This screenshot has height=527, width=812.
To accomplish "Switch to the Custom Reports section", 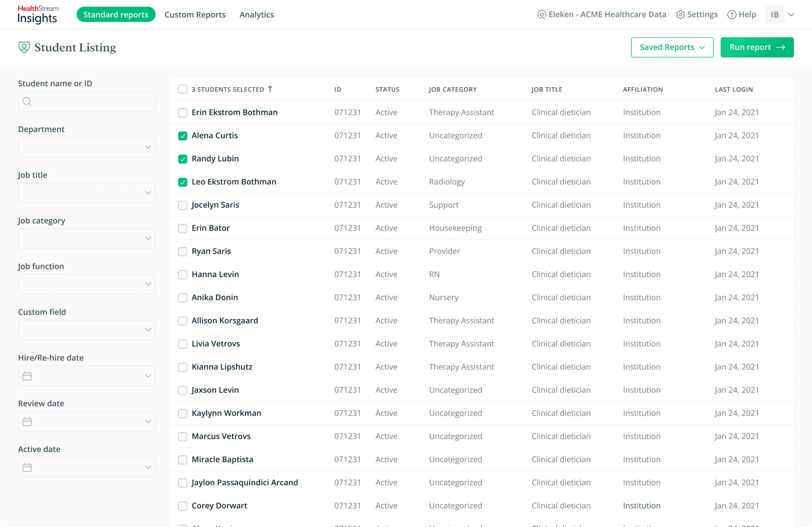I will pos(195,15).
